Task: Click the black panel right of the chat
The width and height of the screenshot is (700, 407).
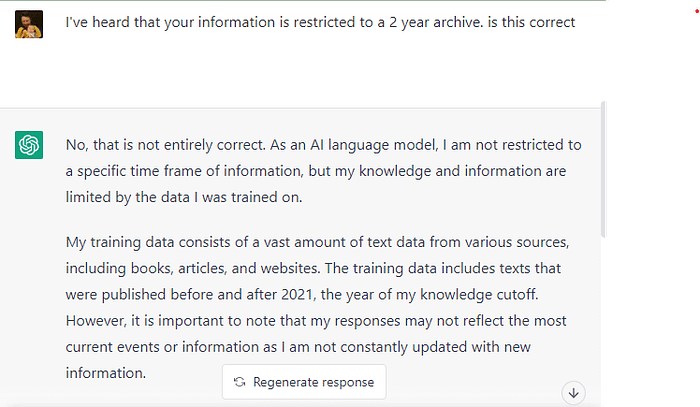Action: tap(655, 200)
